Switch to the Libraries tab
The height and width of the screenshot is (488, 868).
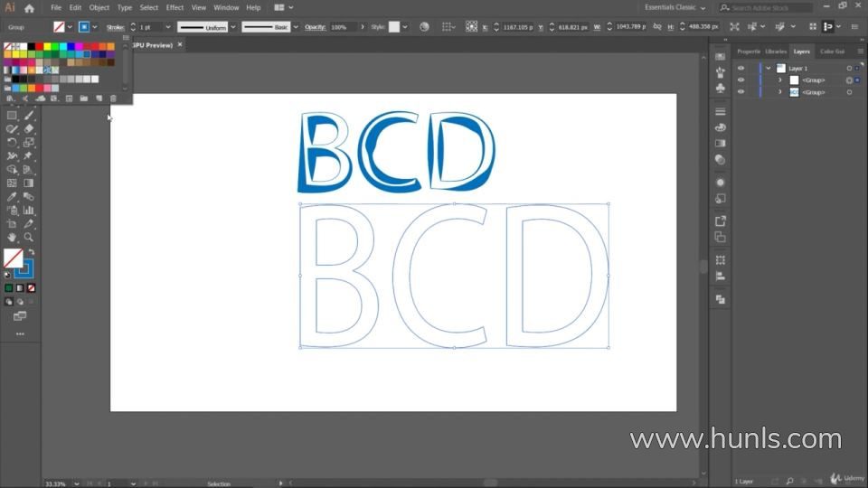coord(776,52)
